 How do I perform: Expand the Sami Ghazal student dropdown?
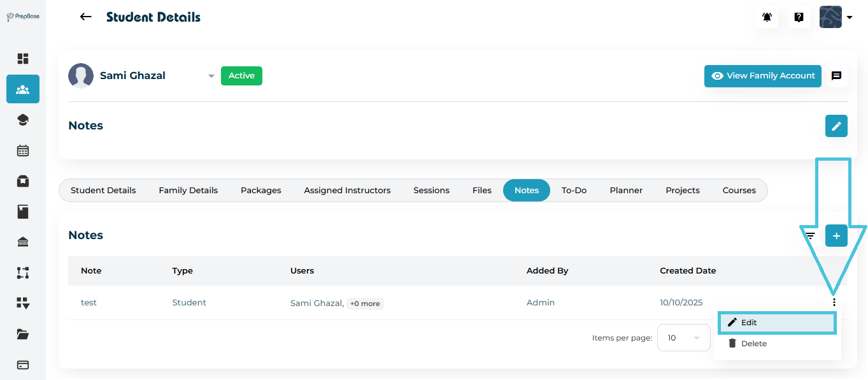(x=211, y=77)
